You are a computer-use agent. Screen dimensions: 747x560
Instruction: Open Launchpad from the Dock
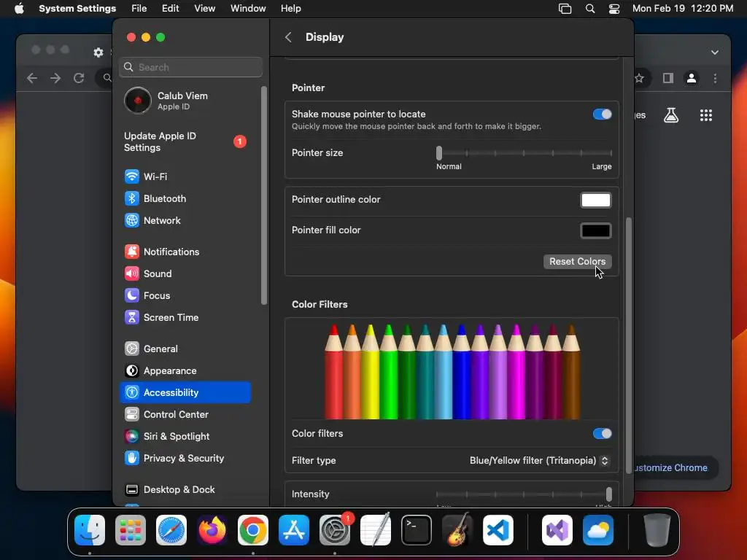(x=131, y=530)
